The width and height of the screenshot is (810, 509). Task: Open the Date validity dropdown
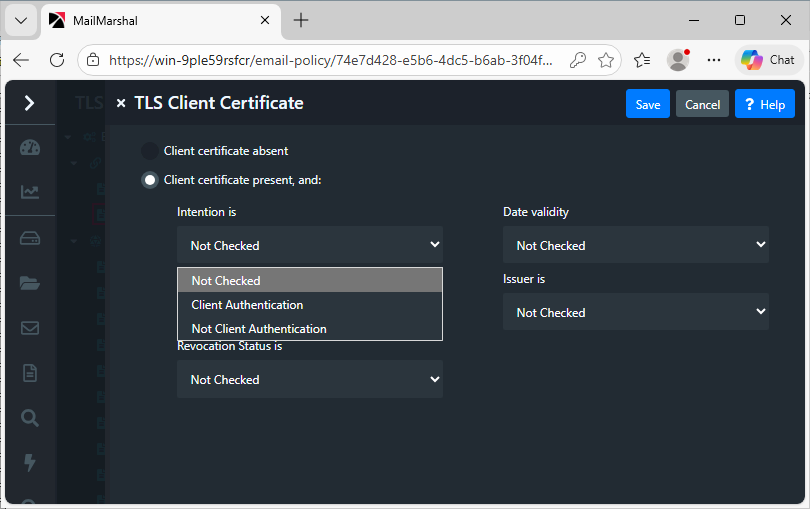coord(635,245)
